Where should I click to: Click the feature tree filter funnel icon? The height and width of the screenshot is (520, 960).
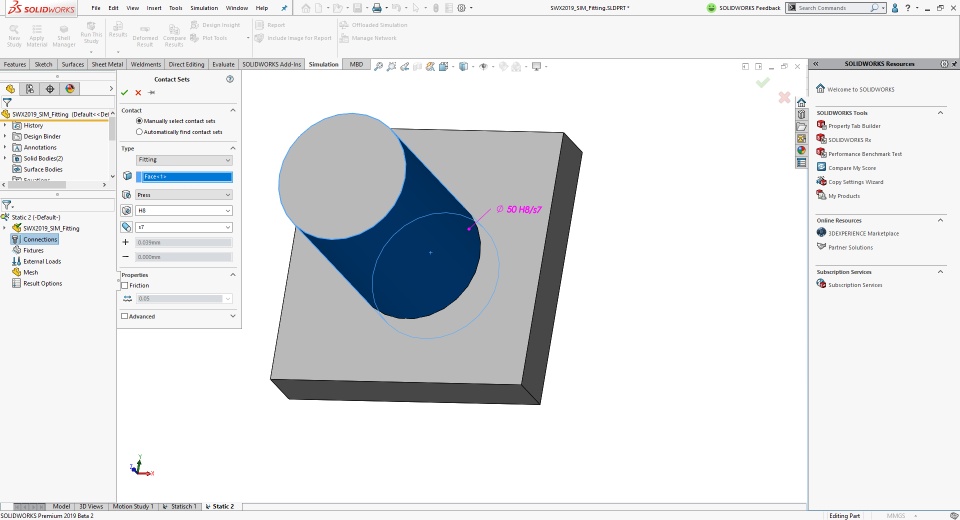(x=7, y=102)
